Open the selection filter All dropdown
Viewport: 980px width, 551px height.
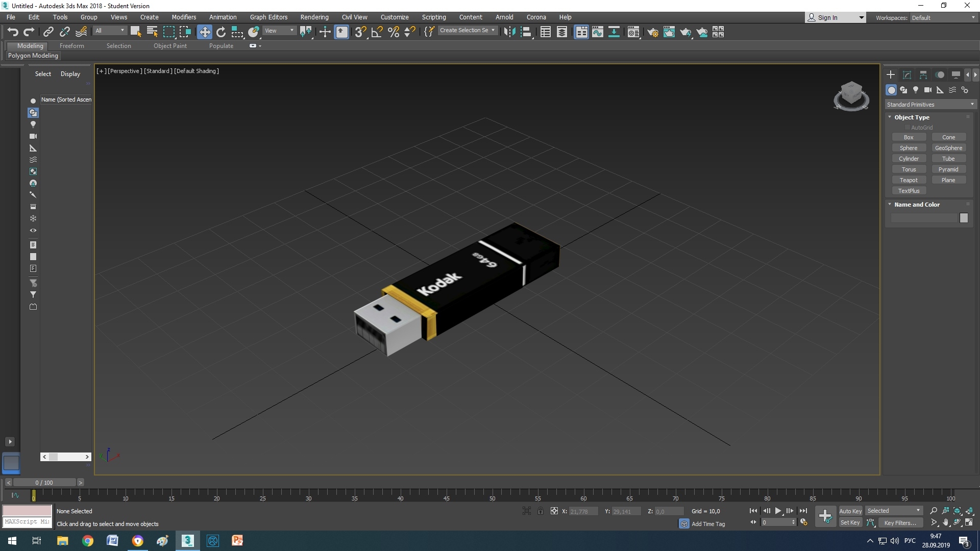point(110,31)
